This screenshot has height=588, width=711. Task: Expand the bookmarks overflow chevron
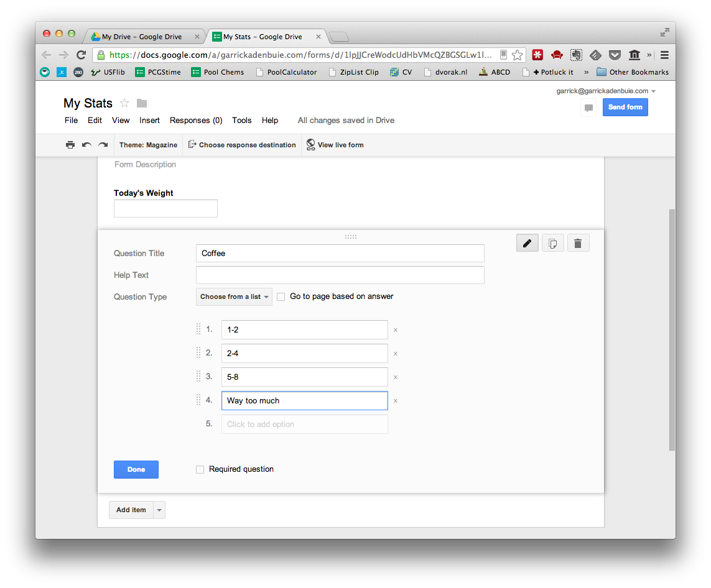tap(587, 72)
